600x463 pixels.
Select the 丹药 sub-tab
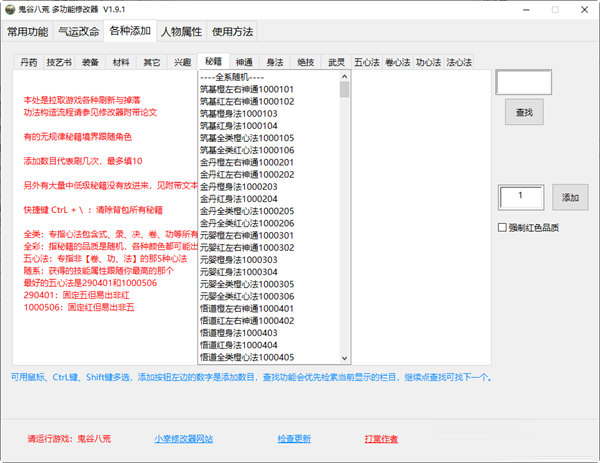(x=29, y=62)
